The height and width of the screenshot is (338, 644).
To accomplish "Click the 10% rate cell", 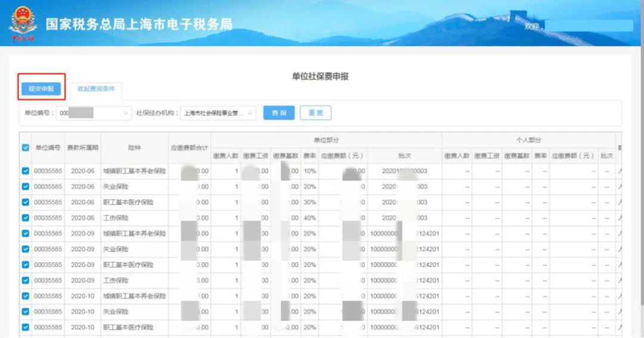I will pos(309,171).
